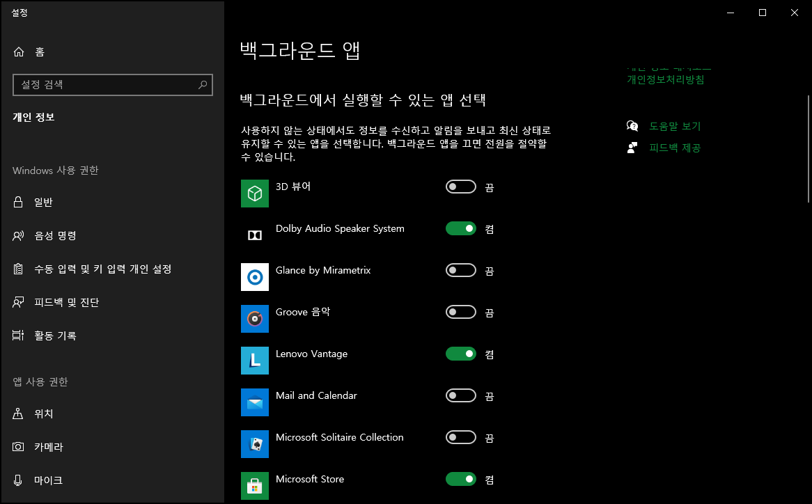Viewport: 812px width, 504px height.
Task: Minimize the 설정 window
Action: [731, 13]
